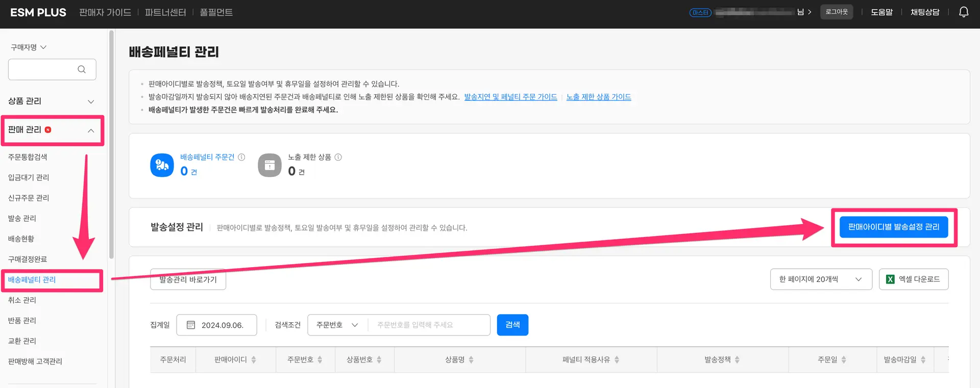Image resolution: width=980 pixels, height=388 pixels.
Task: Open 판매자 가이드 in top menu
Action: [105, 12]
